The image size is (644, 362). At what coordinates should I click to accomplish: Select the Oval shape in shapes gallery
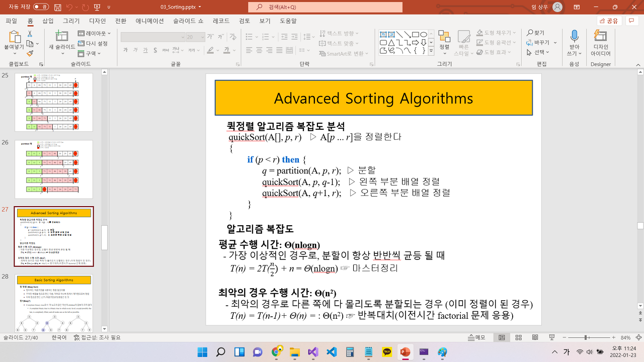424,35
